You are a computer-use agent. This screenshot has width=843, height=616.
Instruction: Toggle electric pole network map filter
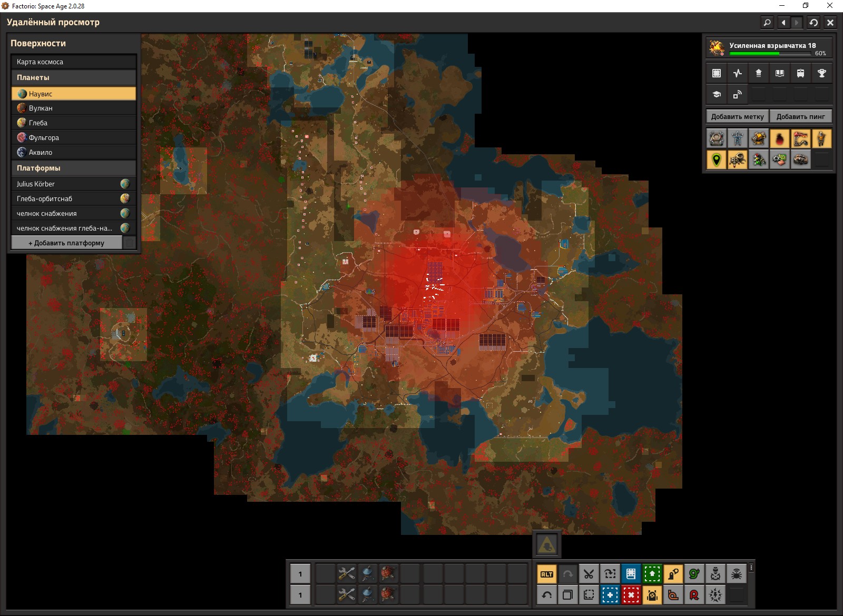738,138
